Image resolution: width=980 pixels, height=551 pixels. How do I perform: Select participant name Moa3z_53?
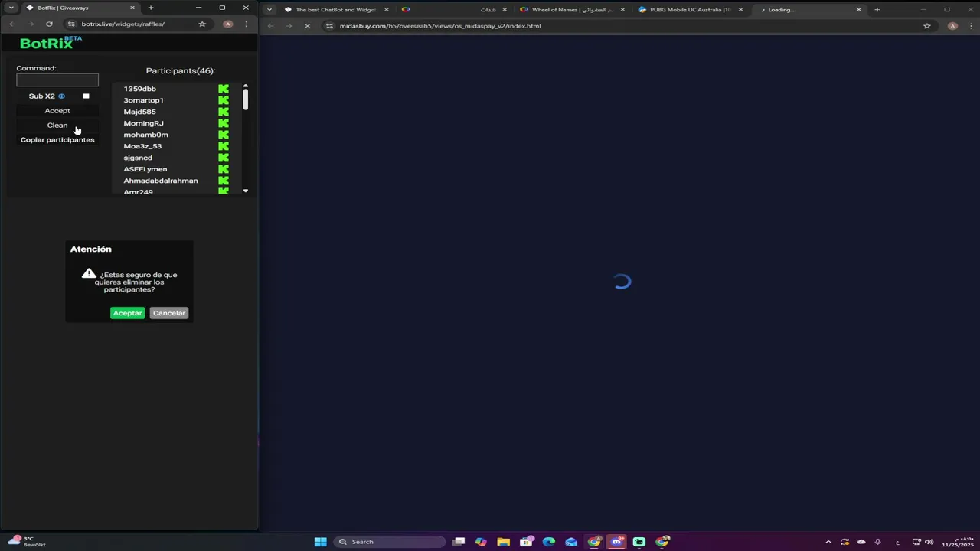tap(142, 146)
